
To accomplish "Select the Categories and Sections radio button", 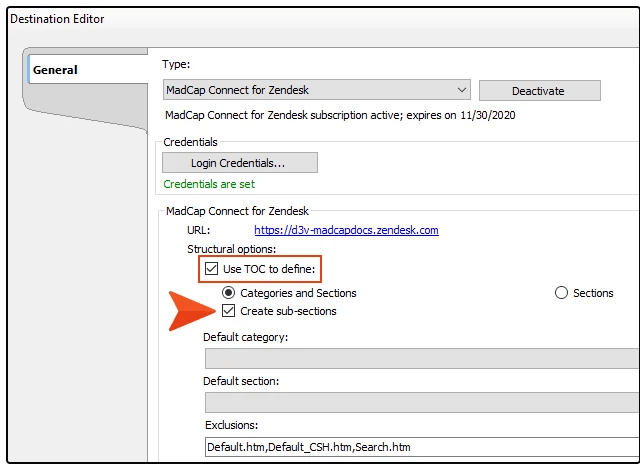I will (229, 293).
